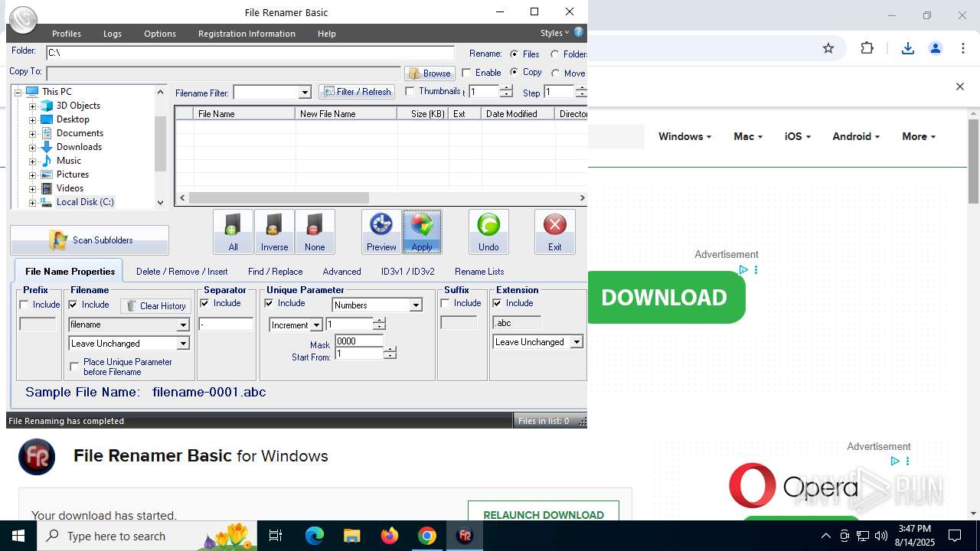This screenshot has height=551, width=980.
Task: Click Windows Start button
Action: 18,536
